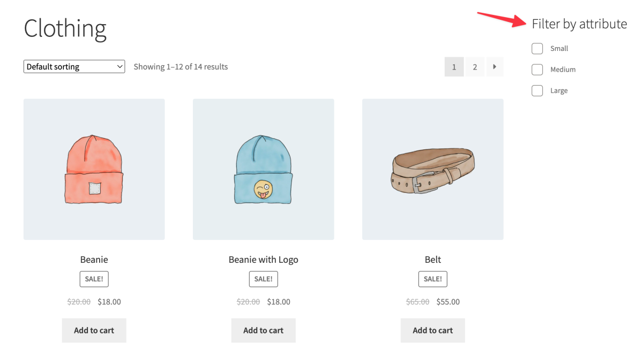This screenshot has width=643, height=364.
Task: Click the Filter by attribute heading
Action: 579,24
